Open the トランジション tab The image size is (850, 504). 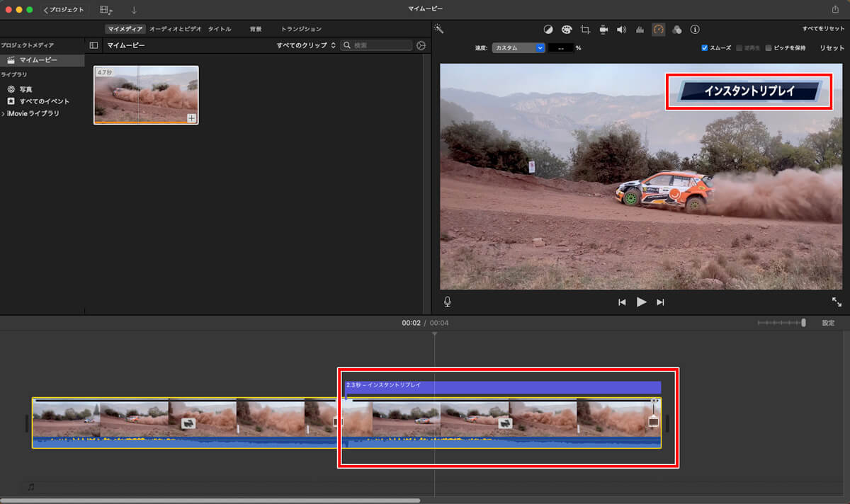(x=301, y=29)
